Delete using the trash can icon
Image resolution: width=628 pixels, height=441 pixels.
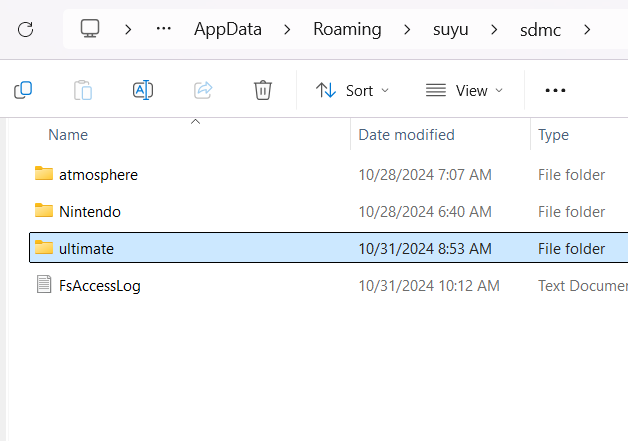[263, 90]
